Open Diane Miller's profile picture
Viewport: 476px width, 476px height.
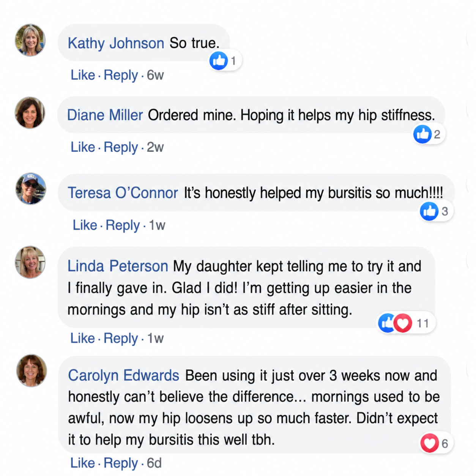coord(30,113)
